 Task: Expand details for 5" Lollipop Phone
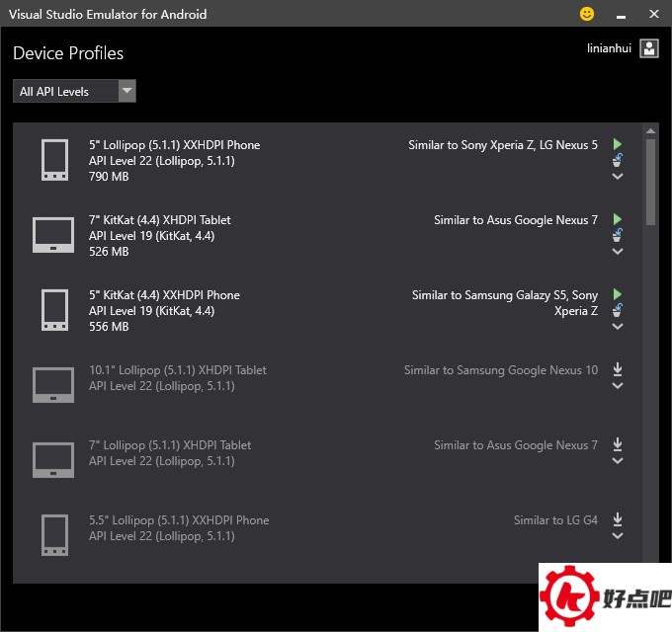pos(618,177)
